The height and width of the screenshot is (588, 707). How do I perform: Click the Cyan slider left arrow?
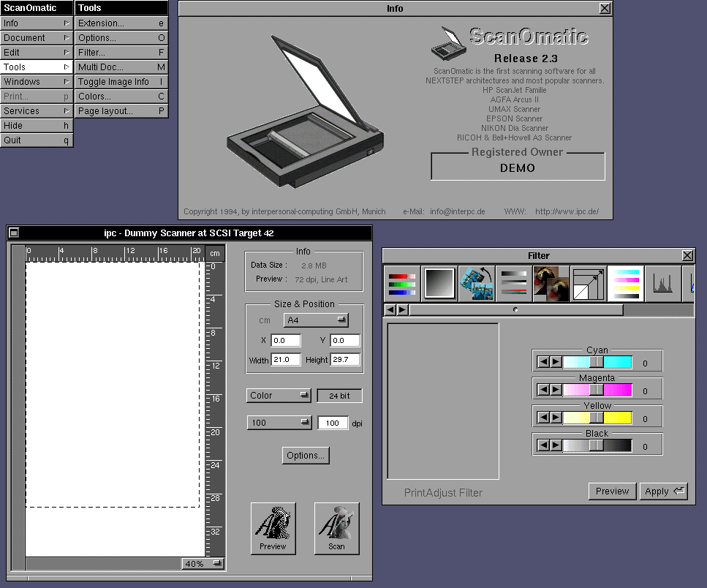[544, 362]
